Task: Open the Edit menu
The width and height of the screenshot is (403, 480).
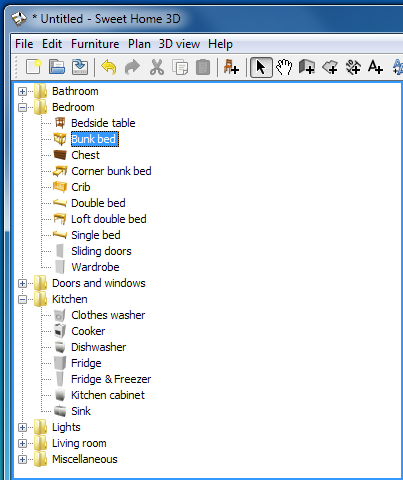Action: pos(52,44)
